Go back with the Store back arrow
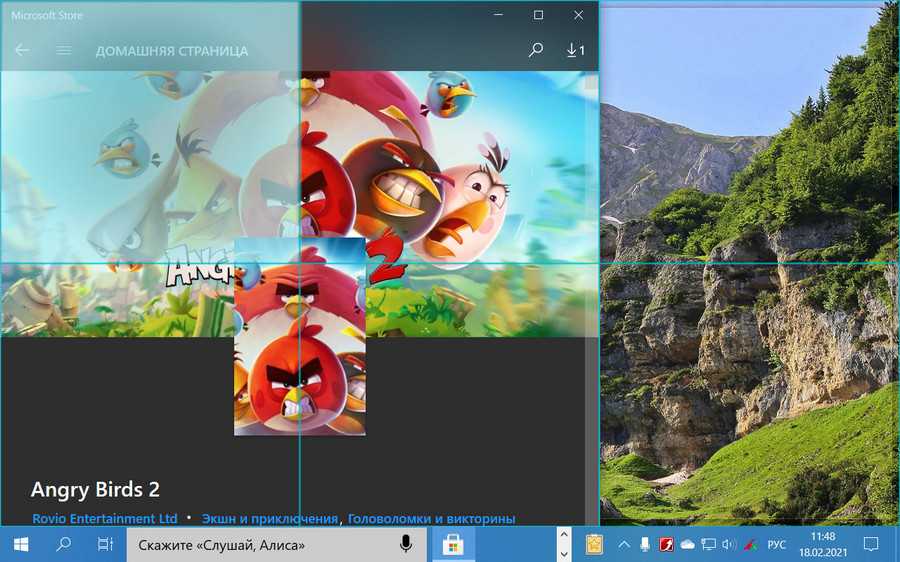This screenshot has height=562, width=900. (22, 50)
